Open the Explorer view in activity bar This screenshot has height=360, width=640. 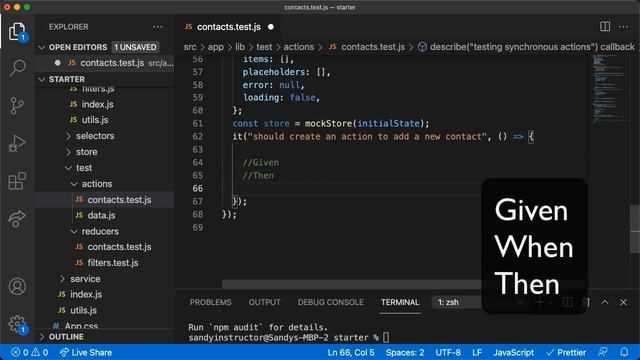click(x=17, y=31)
